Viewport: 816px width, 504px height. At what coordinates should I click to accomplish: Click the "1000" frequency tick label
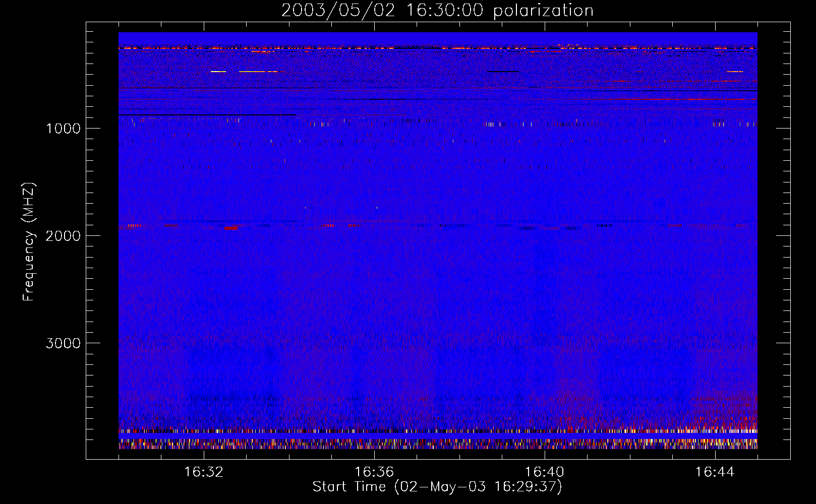[63, 129]
